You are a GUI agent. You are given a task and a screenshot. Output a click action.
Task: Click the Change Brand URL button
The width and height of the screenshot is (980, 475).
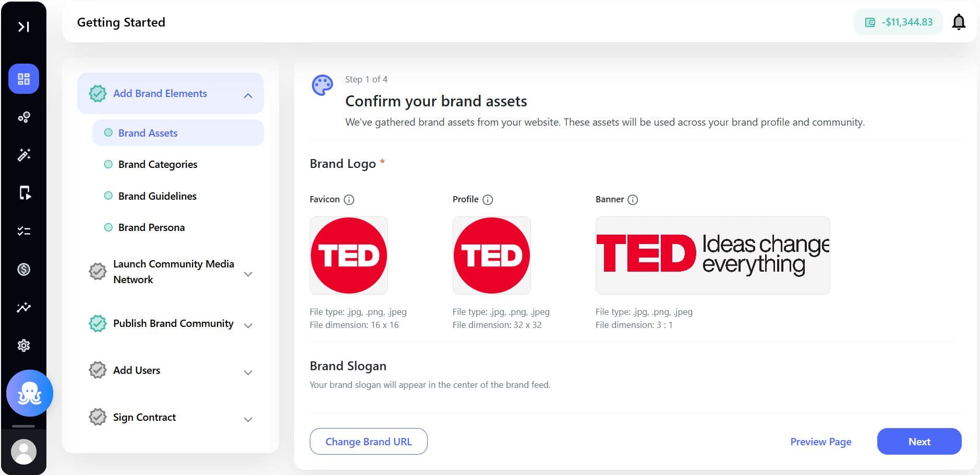click(x=369, y=442)
